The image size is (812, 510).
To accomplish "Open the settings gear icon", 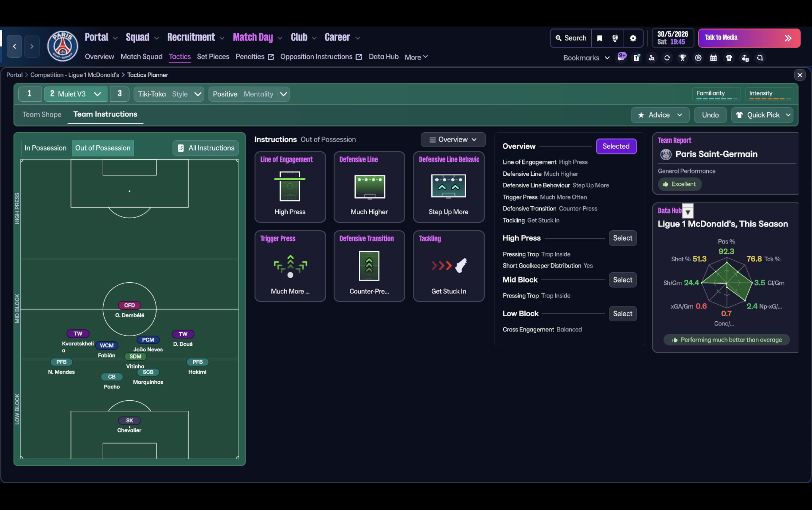I will tap(632, 38).
